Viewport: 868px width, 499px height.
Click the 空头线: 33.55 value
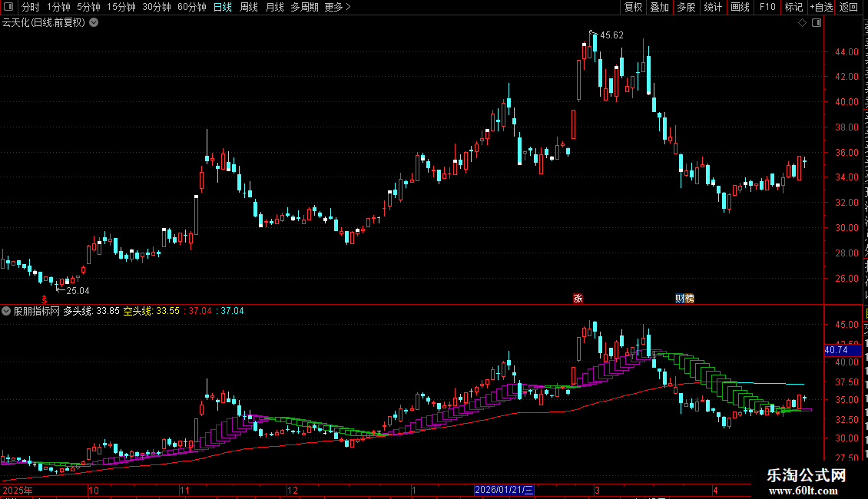coord(151,311)
